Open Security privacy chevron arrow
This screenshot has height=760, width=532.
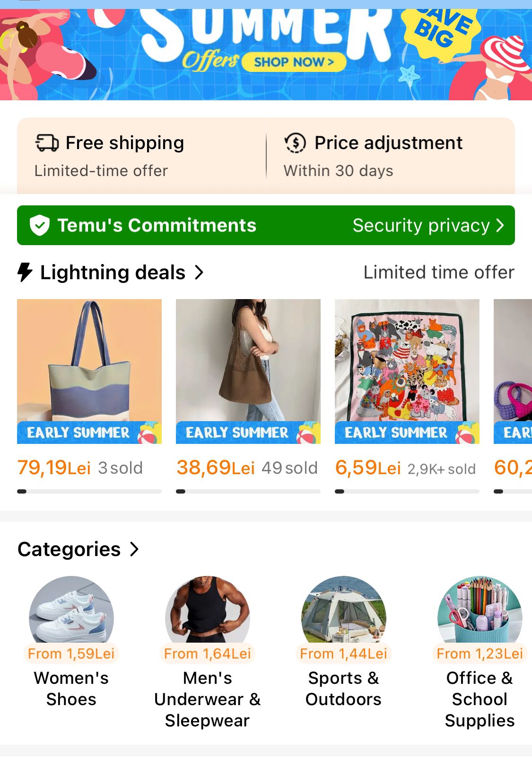click(500, 225)
